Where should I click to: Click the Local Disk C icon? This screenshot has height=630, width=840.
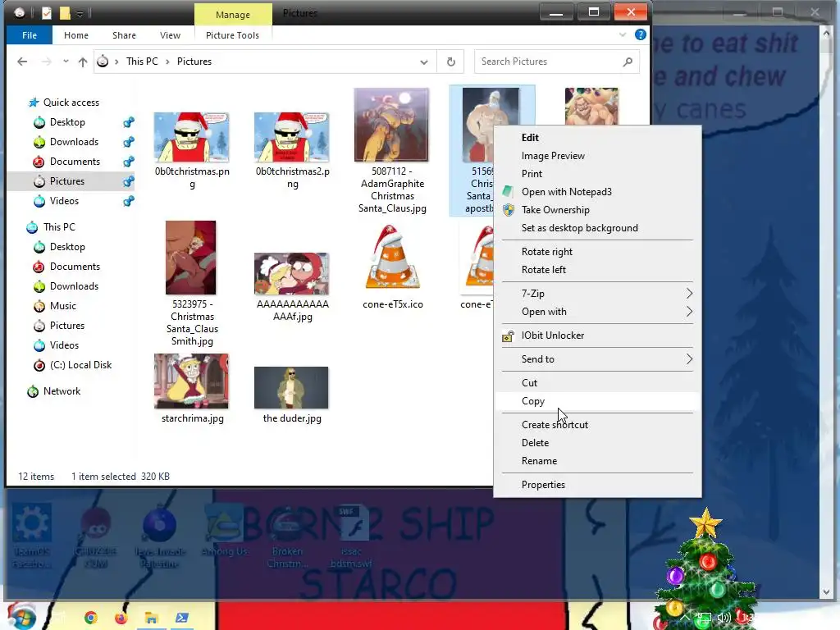[39, 365]
